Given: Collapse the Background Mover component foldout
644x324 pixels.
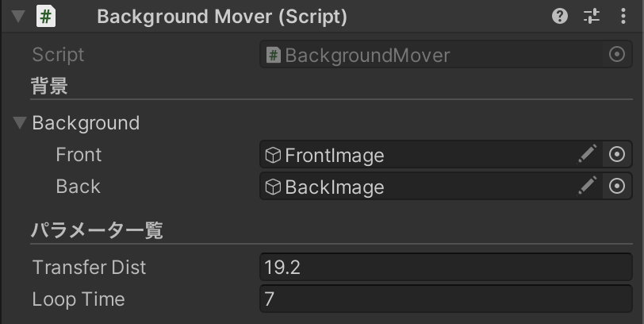Looking at the screenshot, I should pos(18,17).
